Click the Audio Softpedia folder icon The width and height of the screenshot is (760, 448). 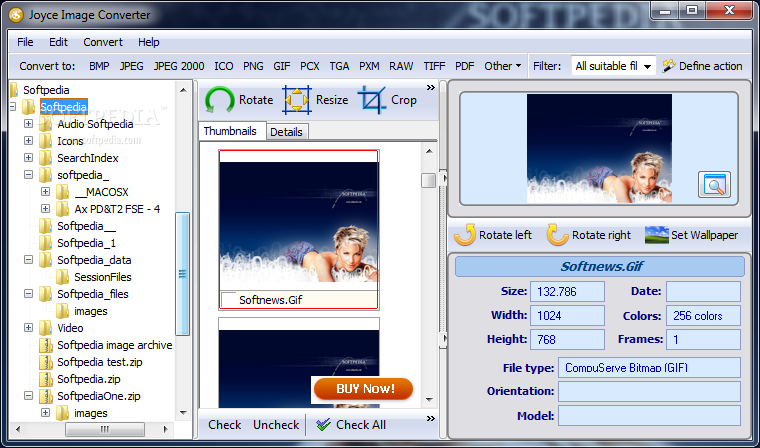[x=46, y=124]
